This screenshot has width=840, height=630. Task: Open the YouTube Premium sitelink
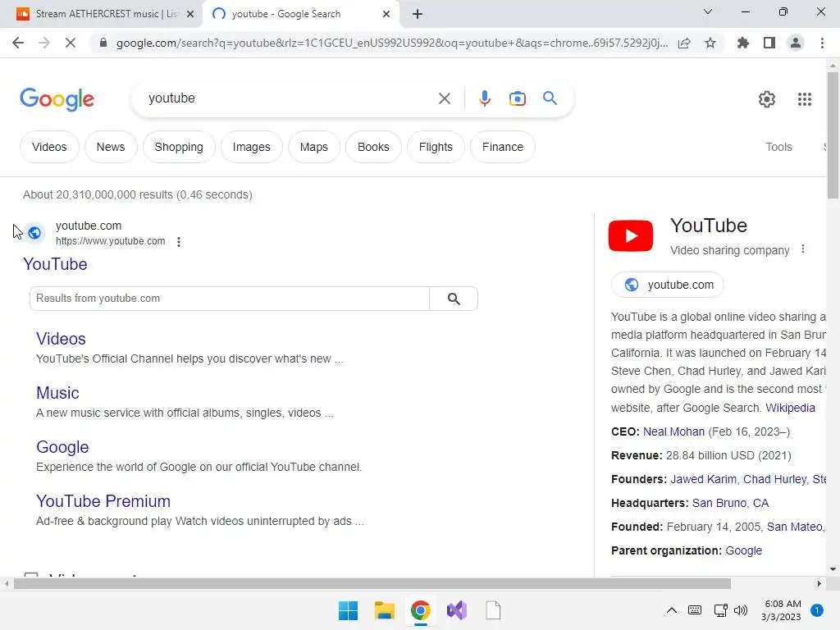(x=103, y=501)
